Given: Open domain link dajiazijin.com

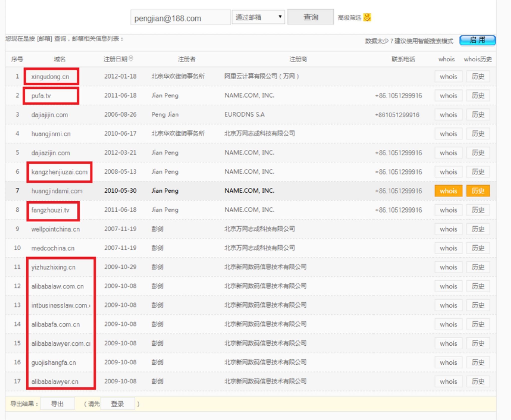Looking at the screenshot, I should point(50,153).
